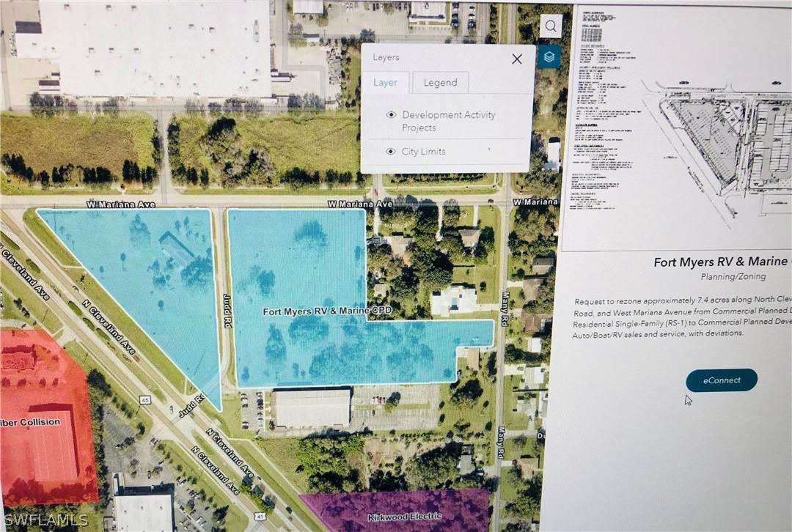Click the Fort Myers RV & Marine CPD label
The image size is (792, 532).
click(328, 310)
